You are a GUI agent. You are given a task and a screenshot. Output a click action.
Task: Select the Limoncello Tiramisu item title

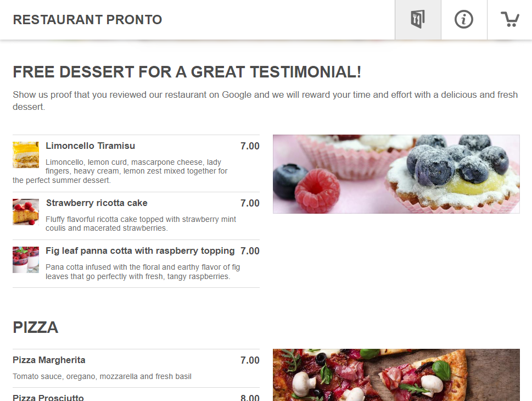90,146
